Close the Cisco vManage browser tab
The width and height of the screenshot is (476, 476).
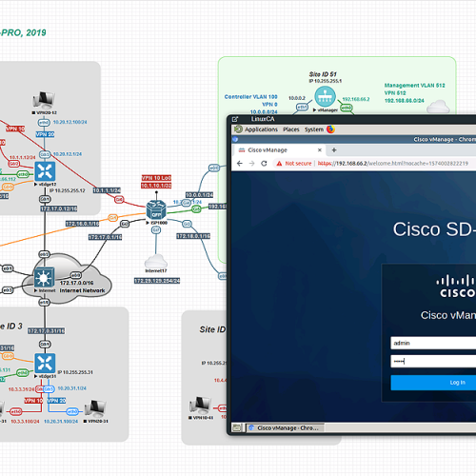coord(320,150)
